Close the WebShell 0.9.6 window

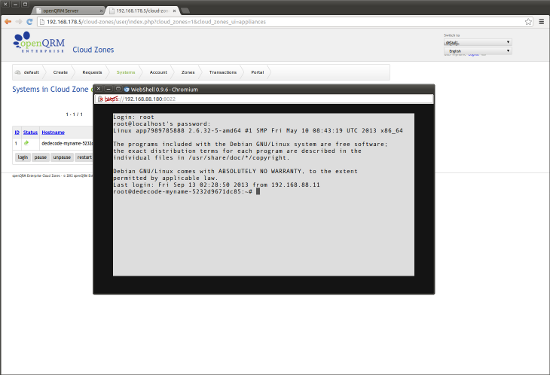click(99, 89)
